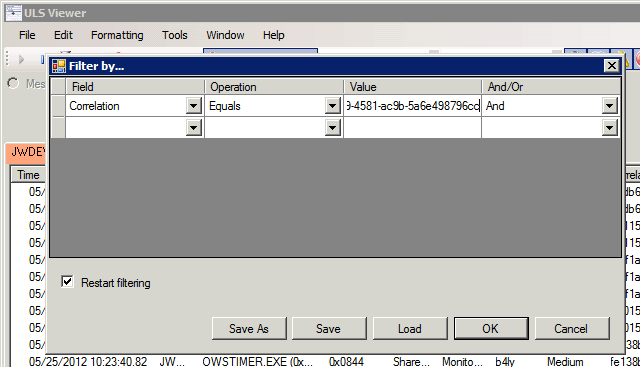Open the Help menu
This screenshot has width=640, height=367.
pos(273,35)
